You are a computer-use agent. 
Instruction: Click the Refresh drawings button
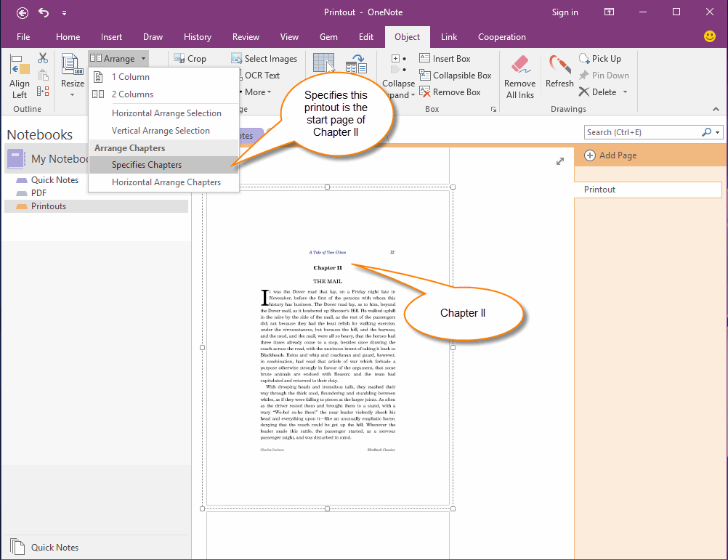point(559,71)
